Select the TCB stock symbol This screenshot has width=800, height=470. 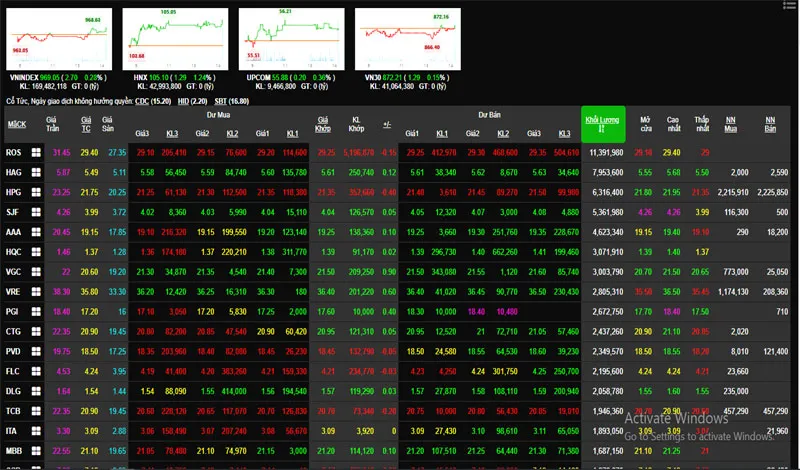coord(13,411)
